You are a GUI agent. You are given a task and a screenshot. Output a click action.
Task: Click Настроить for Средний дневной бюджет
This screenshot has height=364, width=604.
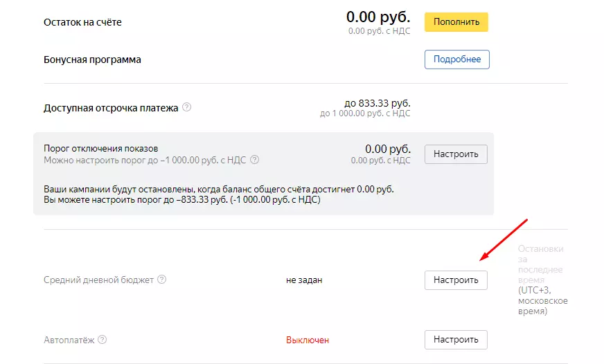(456, 280)
